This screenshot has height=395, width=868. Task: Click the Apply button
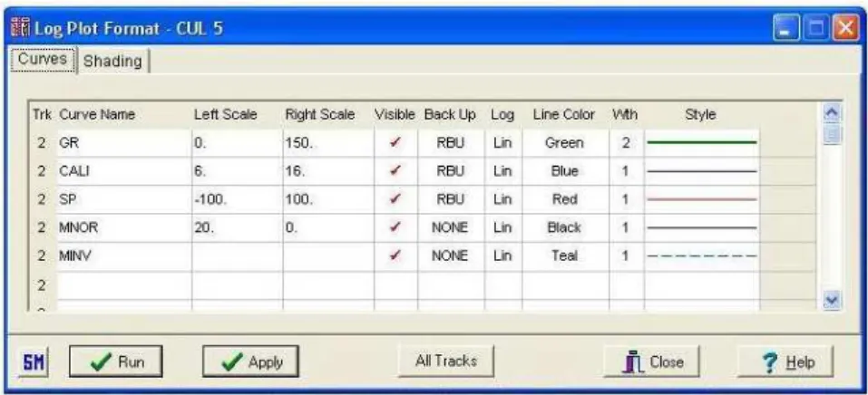pyautogui.click(x=250, y=361)
